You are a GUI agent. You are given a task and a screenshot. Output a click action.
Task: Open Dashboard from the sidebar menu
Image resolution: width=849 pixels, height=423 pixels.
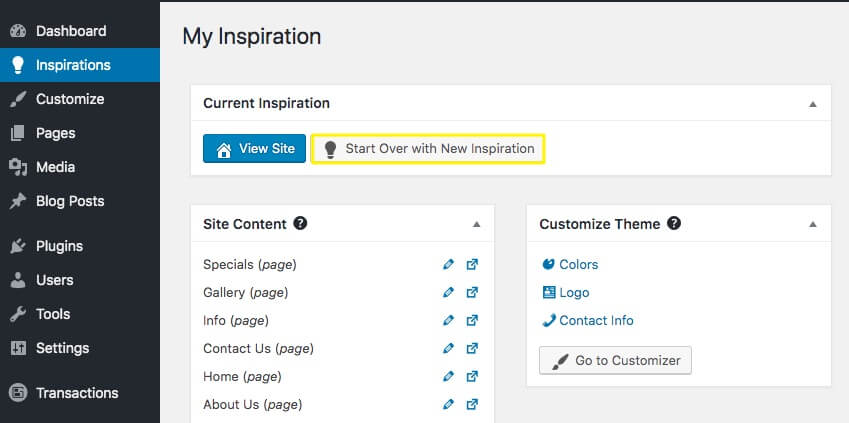click(70, 31)
